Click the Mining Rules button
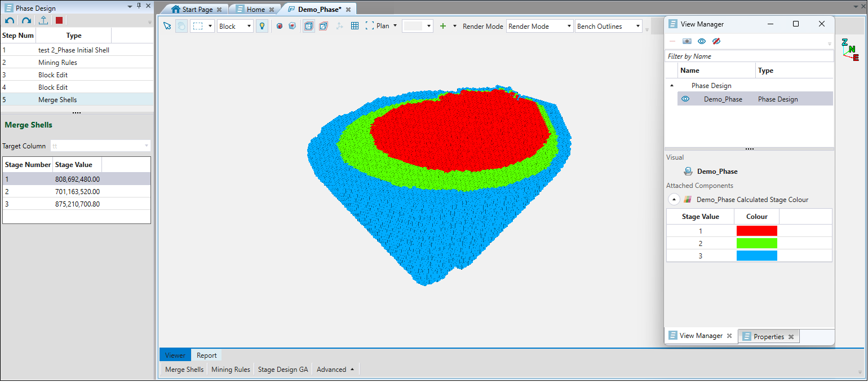868x382 pixels. [231, 370]
